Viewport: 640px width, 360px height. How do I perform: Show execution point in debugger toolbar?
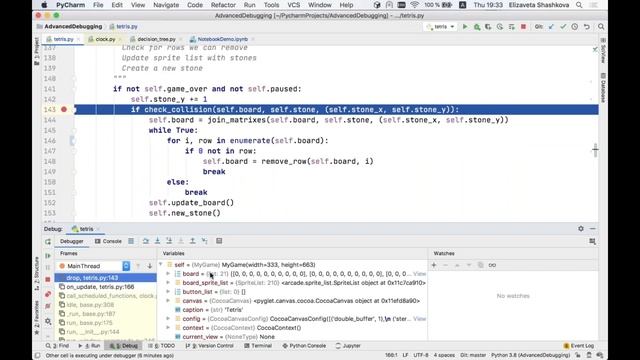coord(131,241)
